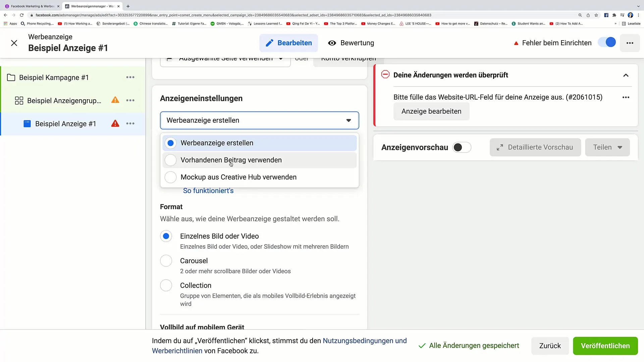Click the Nutzungsbedingungen und Werberichtlinien link
The height and width of the screenshot is (362, 644).
point(279,346)
